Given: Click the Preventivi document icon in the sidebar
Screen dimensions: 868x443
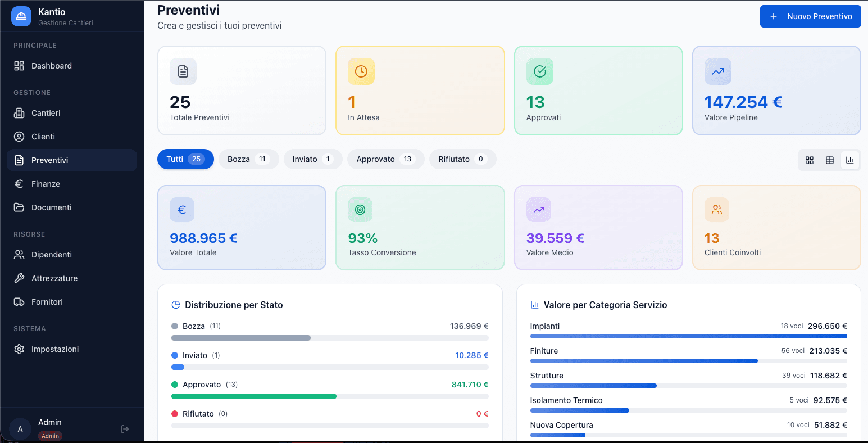Looking at the screenshot, I should pos(19,160).
